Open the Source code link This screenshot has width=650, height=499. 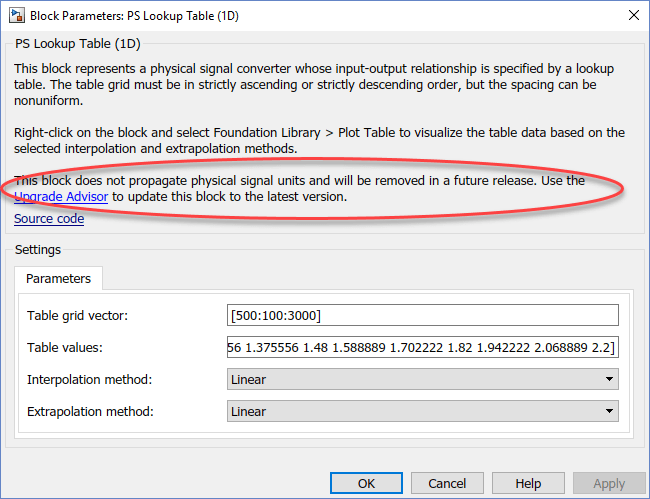click(x=49, y=218)
